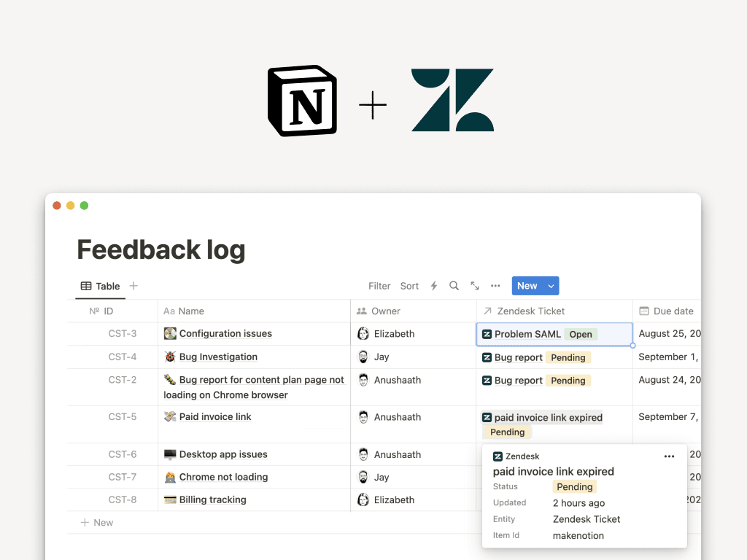The height and width of the screenshot is (560, 747).
Task: Click the Pending tag in the CST-2 row
Action: pos(568,381)
